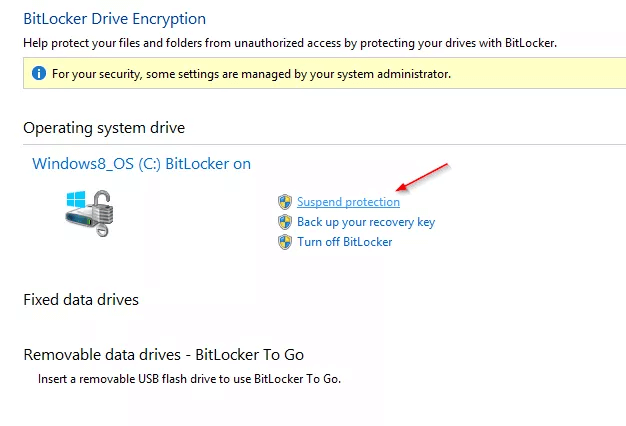The image size is (626, 426).
Task: Click the shield icon beside Suspend protection
Action: point(285,202)
